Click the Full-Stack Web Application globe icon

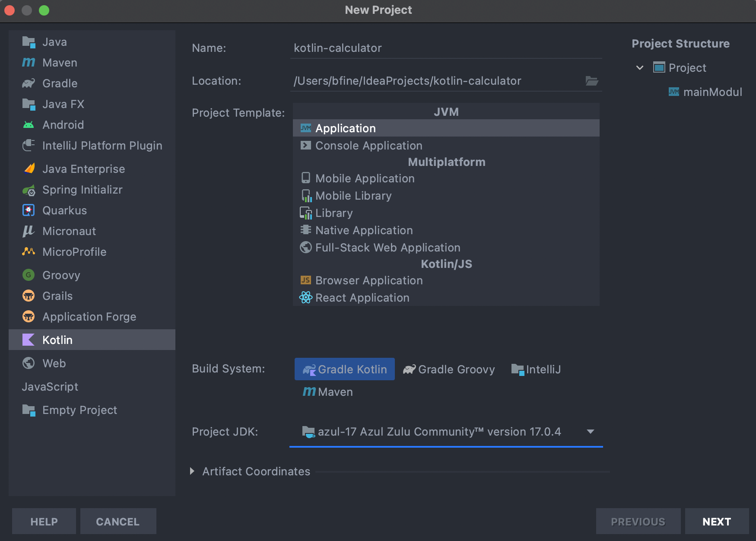(306, 247)
